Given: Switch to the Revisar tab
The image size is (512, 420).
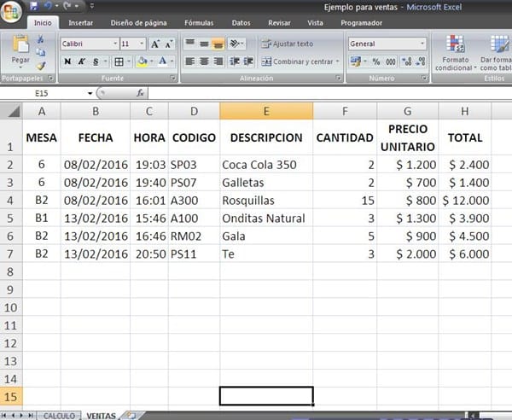Looking at the screenshot, I should [x=279, y=23].
